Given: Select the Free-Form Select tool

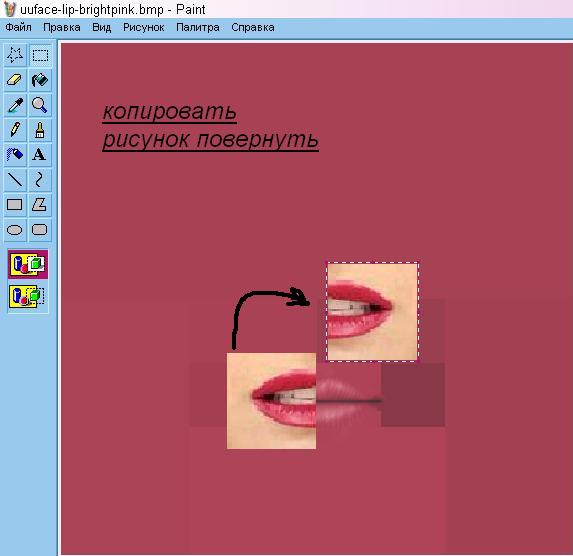Looking at the screenshot, I should pyautogui.click(x=15, y=55).
